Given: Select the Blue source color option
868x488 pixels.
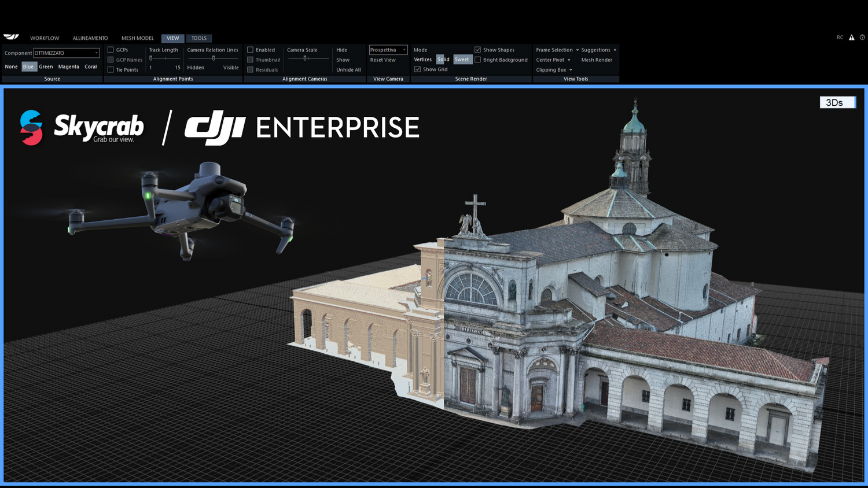Looking at the screenshot, I should 28,66.
